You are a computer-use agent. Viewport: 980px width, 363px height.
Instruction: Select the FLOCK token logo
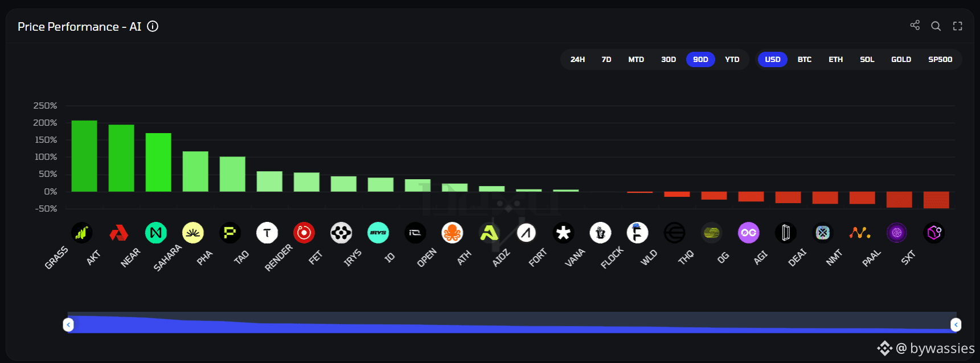pyautogui.click(x=637, y=233)
